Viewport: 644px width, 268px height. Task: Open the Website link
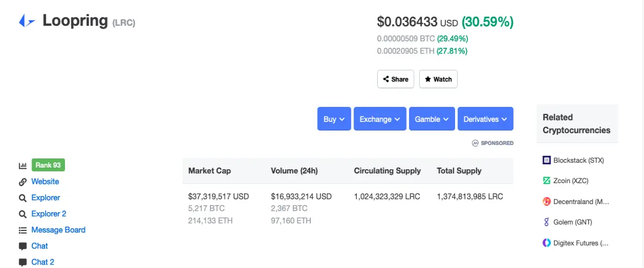coord(45,182)
